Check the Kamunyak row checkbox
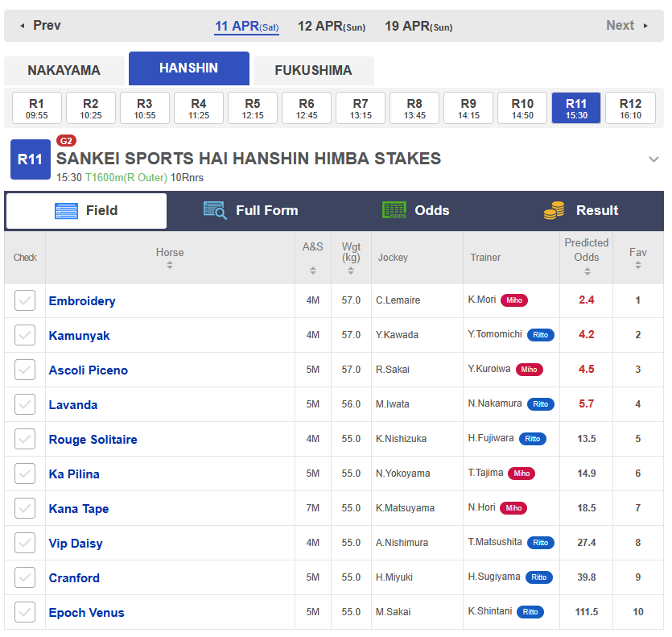Viewport: 672px width, 637px height. (x=25, y=335)
